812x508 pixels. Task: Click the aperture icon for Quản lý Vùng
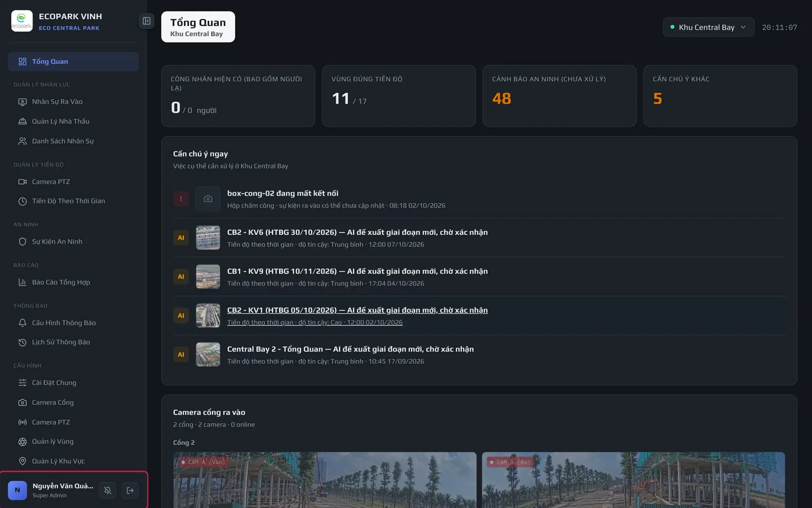click(22, 442)
